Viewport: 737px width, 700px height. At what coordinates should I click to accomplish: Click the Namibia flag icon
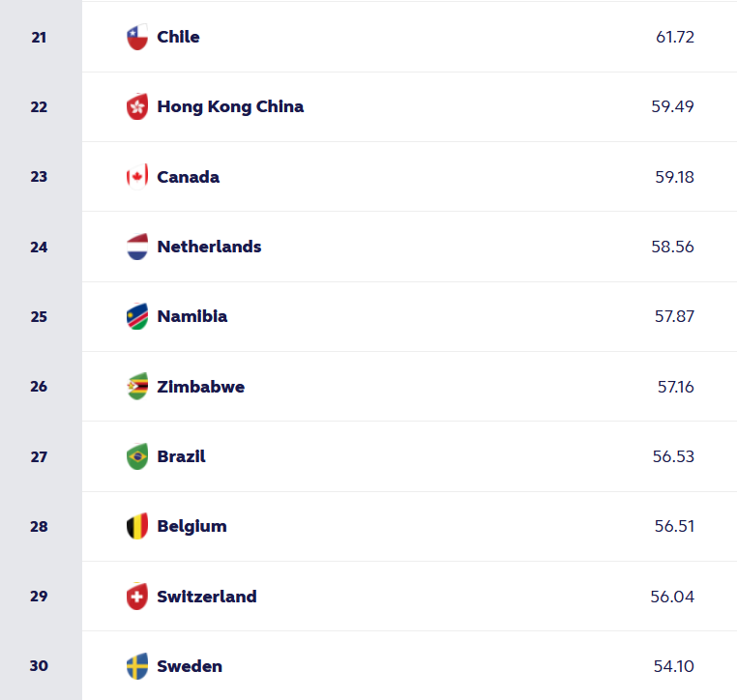pyautogui.click(x=137, y=317)
